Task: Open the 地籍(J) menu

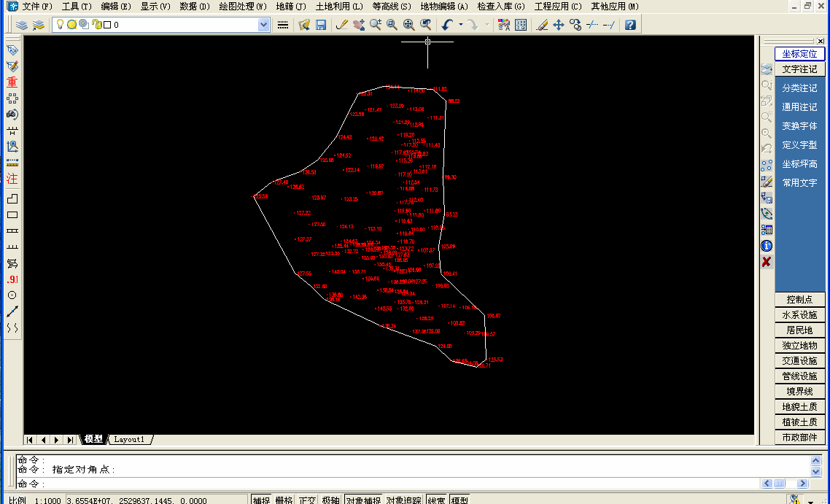Action: [x=291, y=7]
